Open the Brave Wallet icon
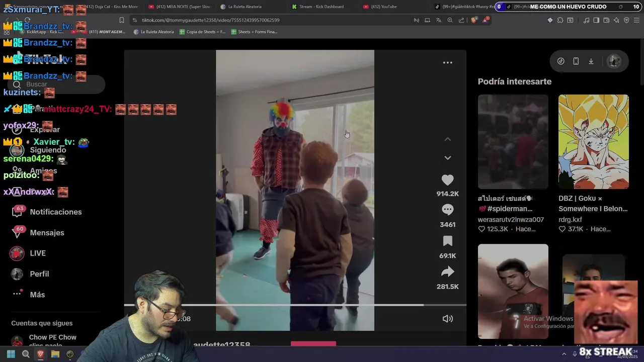 [x=606, y=20]
